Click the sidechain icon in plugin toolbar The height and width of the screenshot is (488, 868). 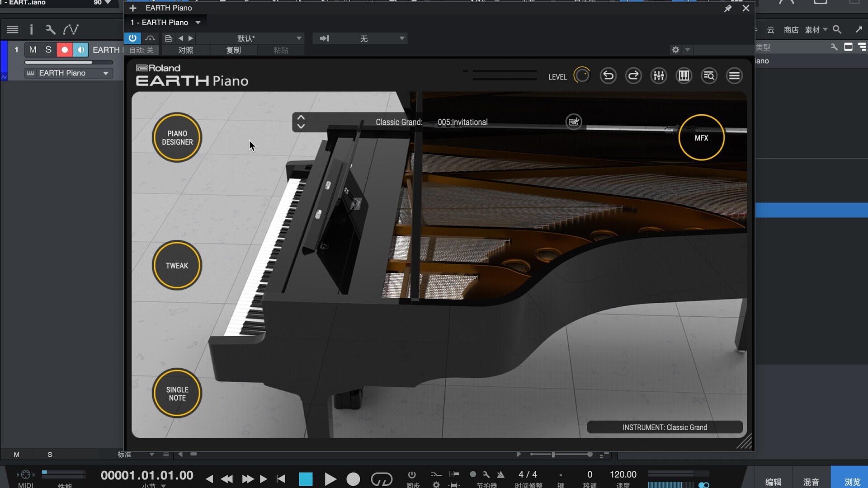point(324,38)
